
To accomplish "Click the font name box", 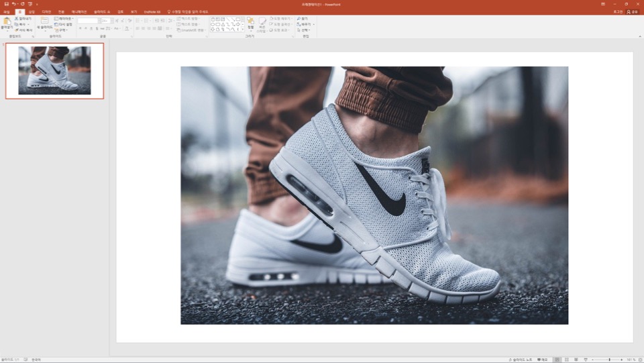I will (88, 21).
